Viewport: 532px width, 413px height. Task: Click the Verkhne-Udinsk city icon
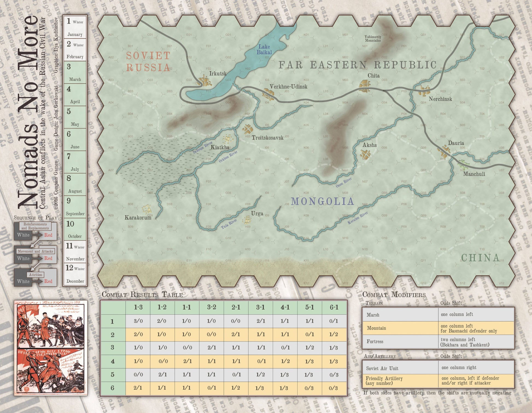point(268,94)
